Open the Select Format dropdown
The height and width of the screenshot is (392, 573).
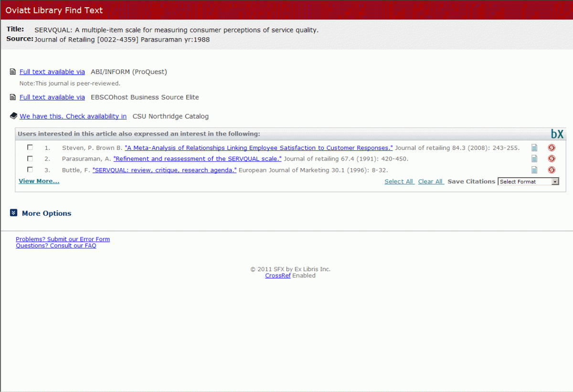[528, 181]
